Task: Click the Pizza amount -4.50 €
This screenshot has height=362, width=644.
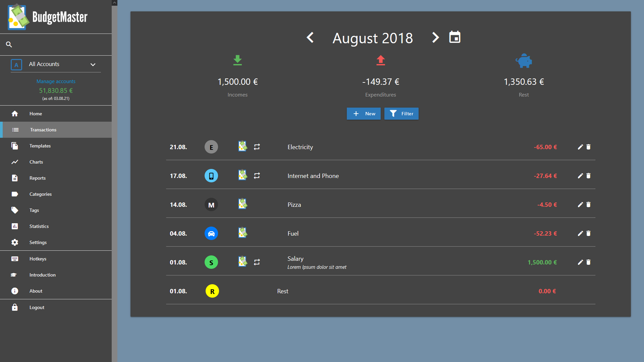Action: click(x=547, y=205)
